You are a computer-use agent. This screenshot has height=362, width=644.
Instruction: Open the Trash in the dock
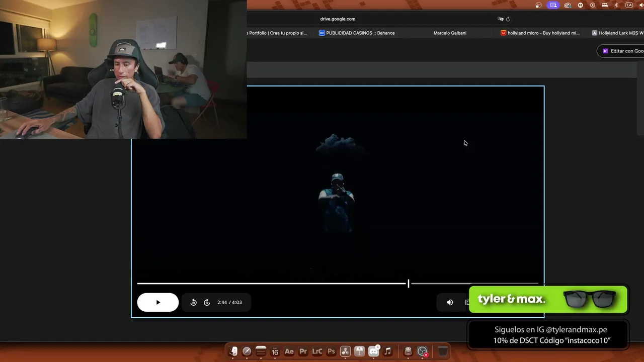pos(443,351)
